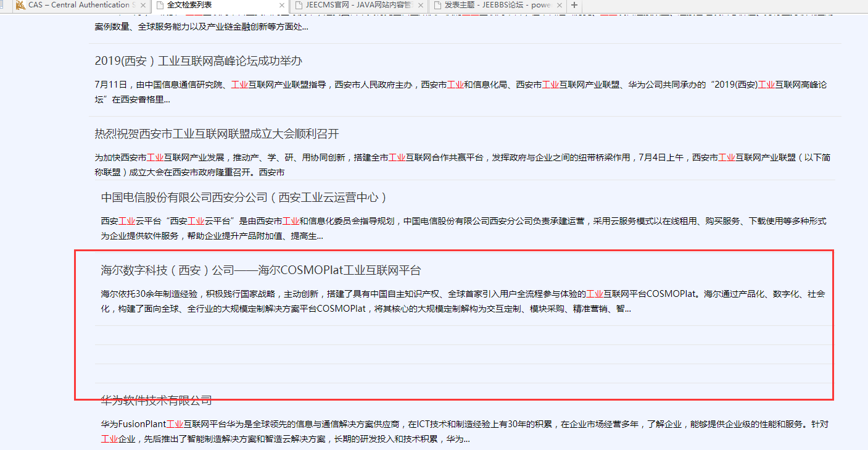Image resolution: width=868 pixels, height=450 pixels.
Task: Click the excerpt beginning 7月11日，由中国信息通信研究院
Action: pos(461,92)
